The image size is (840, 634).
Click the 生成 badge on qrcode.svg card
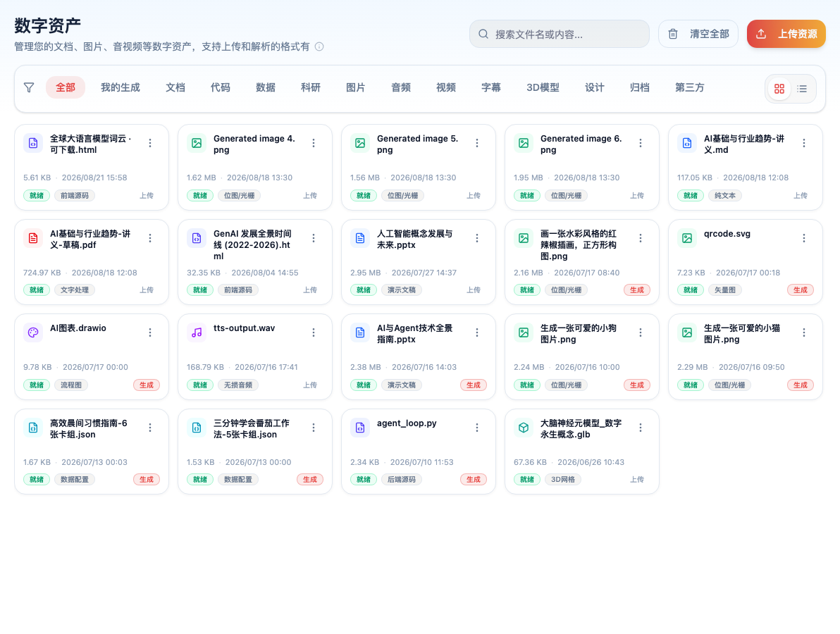(801, 290)
